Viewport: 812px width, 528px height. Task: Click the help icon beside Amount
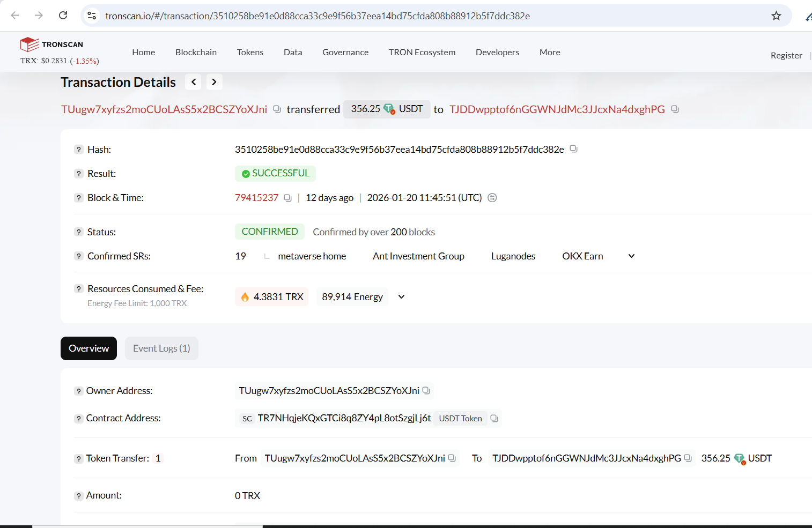(x=79, y=496)
